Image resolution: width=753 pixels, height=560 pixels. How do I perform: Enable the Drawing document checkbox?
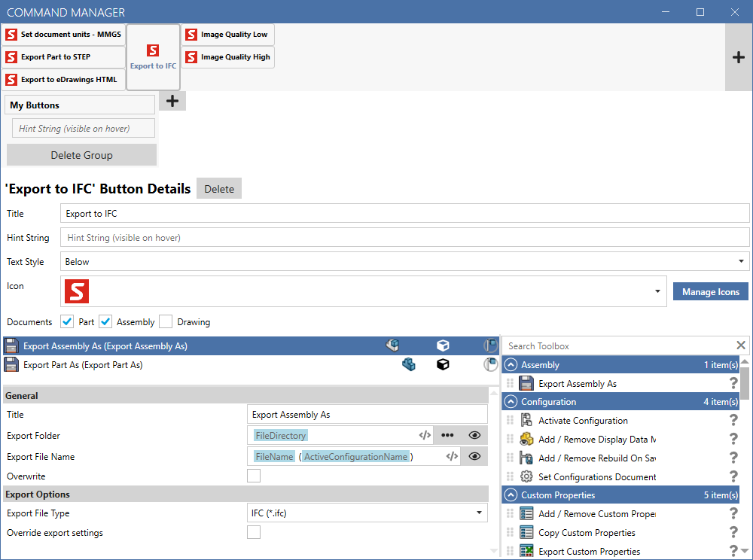click(x=166, y=321)
